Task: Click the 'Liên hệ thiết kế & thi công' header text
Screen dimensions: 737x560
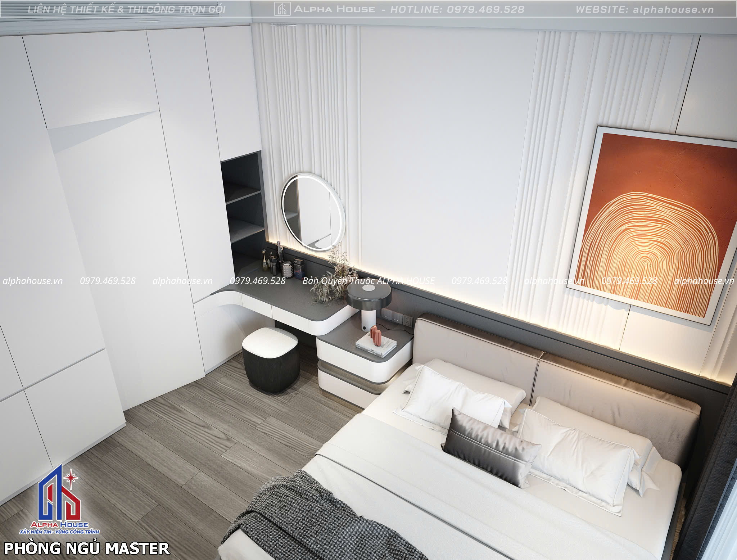Action: pos(127,9)
